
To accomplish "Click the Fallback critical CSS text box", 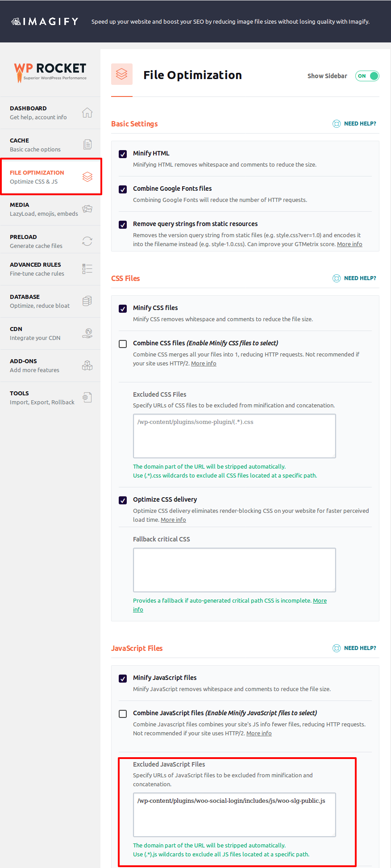I will pyautogui.click(x=234, y=570).
